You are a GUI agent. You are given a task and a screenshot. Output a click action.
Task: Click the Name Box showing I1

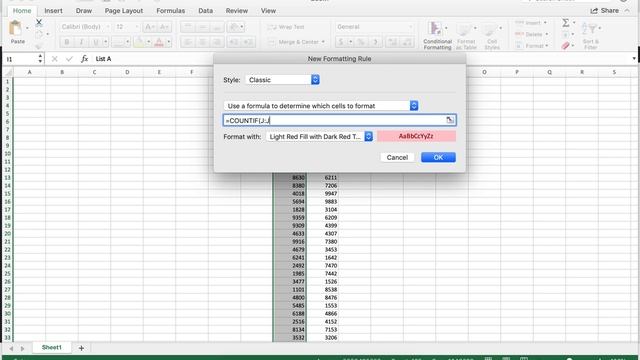[x=20, y=59]
